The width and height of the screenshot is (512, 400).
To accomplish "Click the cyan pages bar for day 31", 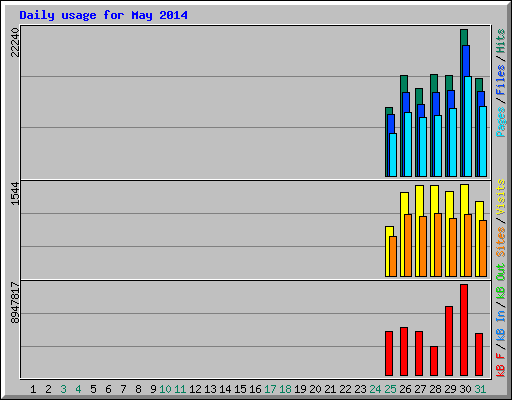I will pos(483,141).
